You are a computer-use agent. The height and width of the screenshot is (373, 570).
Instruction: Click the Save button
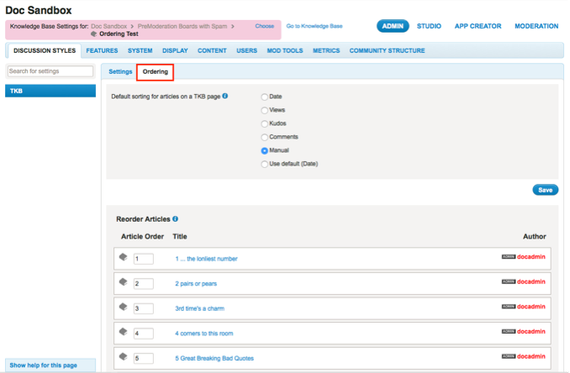545,190
